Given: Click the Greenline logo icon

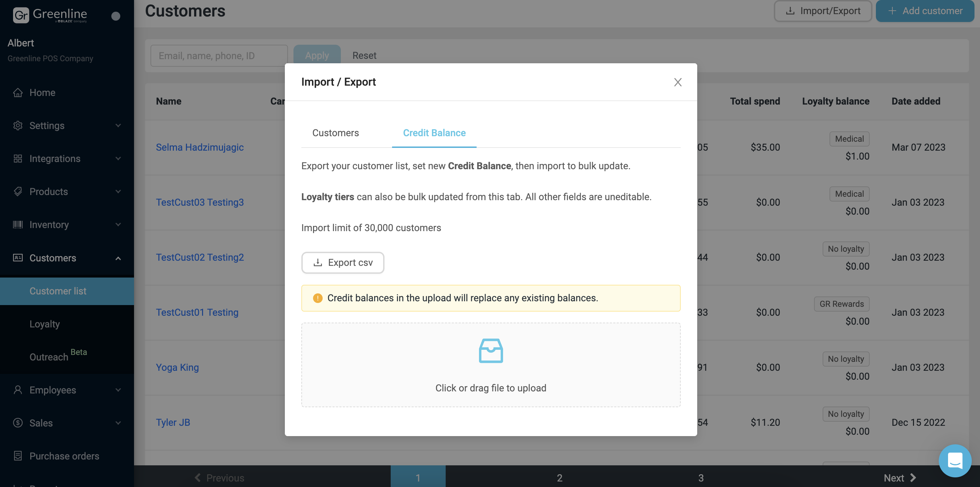Looking at the screenshot, I should tap(21, 15).
